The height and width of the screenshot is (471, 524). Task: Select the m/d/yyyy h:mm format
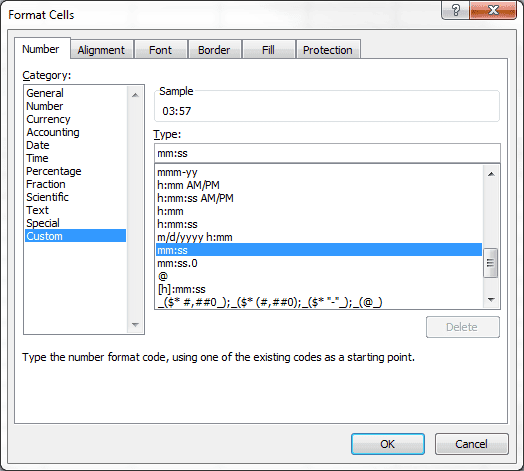pyautogui.click(x=319, y=237)
